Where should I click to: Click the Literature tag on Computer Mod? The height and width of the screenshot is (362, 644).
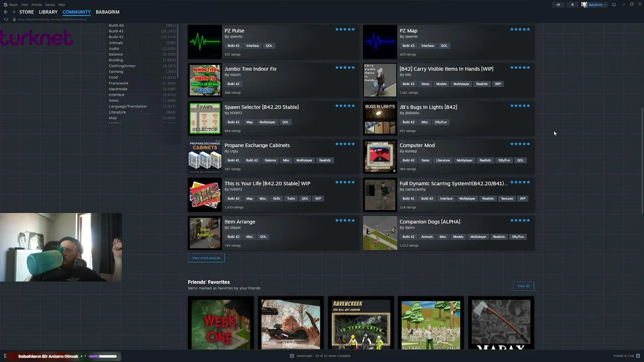click(x=443, y=160)
